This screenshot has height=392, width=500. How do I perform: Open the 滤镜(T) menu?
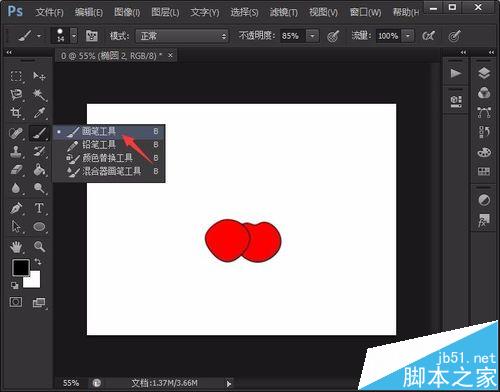284,13
